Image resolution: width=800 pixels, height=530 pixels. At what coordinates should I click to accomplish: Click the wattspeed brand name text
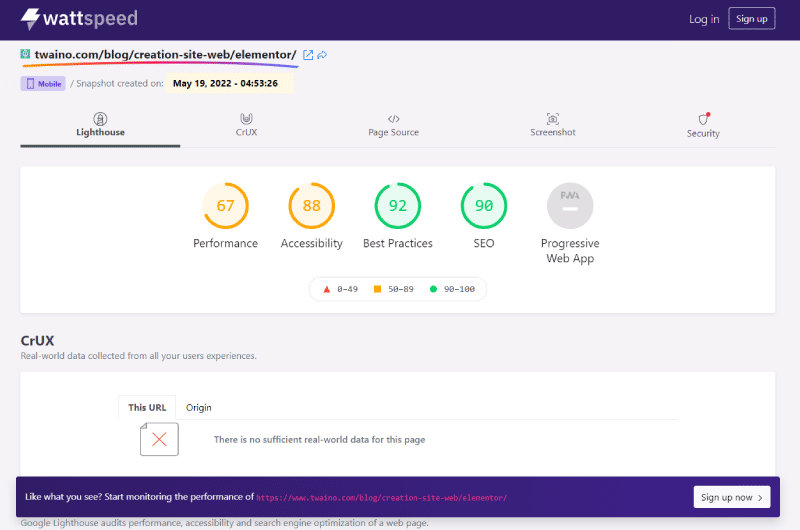(90, 19)
